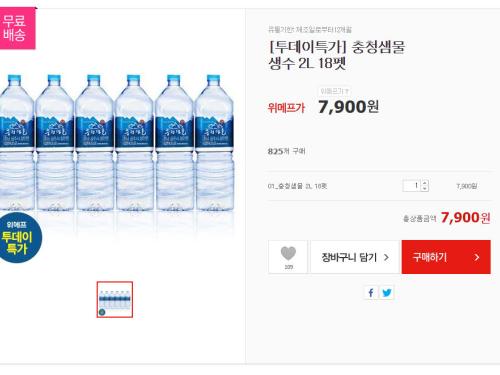Add item to cart with 장바구니 담기
The width and height of the screenshot is (500, 375).
click(355, 257)
